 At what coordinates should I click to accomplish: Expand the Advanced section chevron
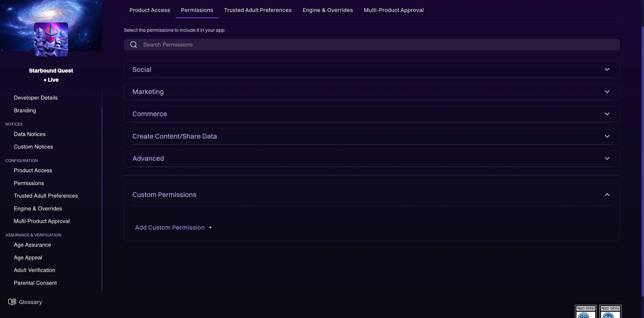click(607, 158)
